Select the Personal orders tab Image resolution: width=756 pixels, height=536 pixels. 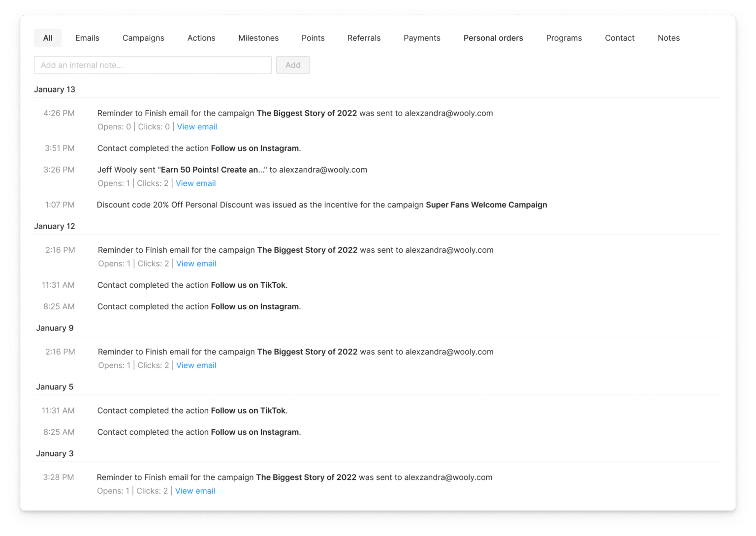pos(493,38)
